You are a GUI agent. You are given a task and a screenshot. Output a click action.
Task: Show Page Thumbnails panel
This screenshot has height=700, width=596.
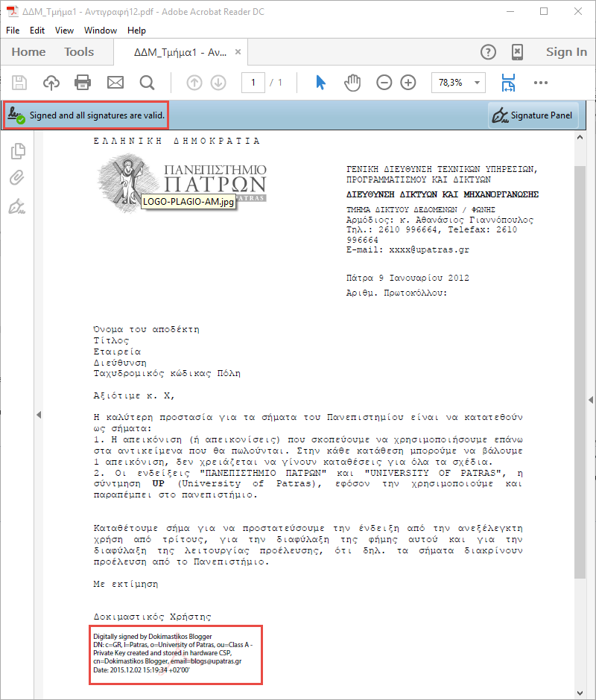click(18, 151)
